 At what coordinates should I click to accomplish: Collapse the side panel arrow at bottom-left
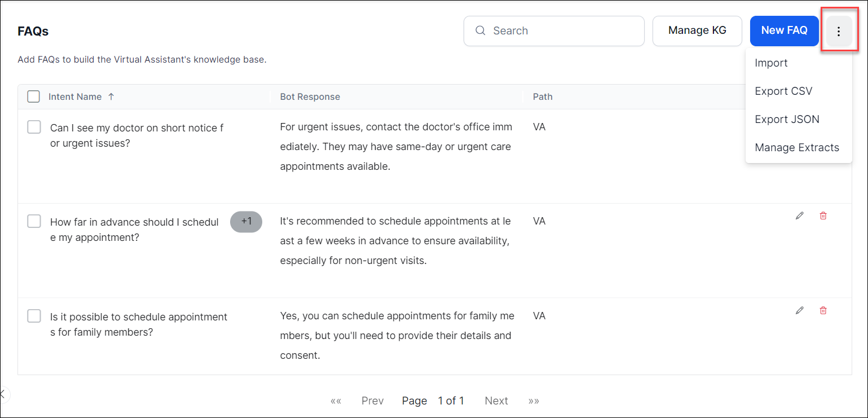pos(3,394)
